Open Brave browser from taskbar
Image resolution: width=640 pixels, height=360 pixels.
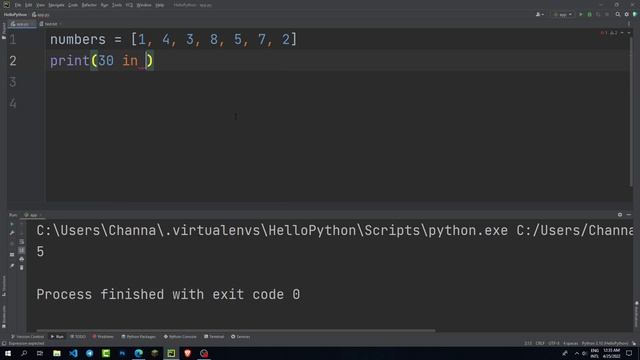187,353
